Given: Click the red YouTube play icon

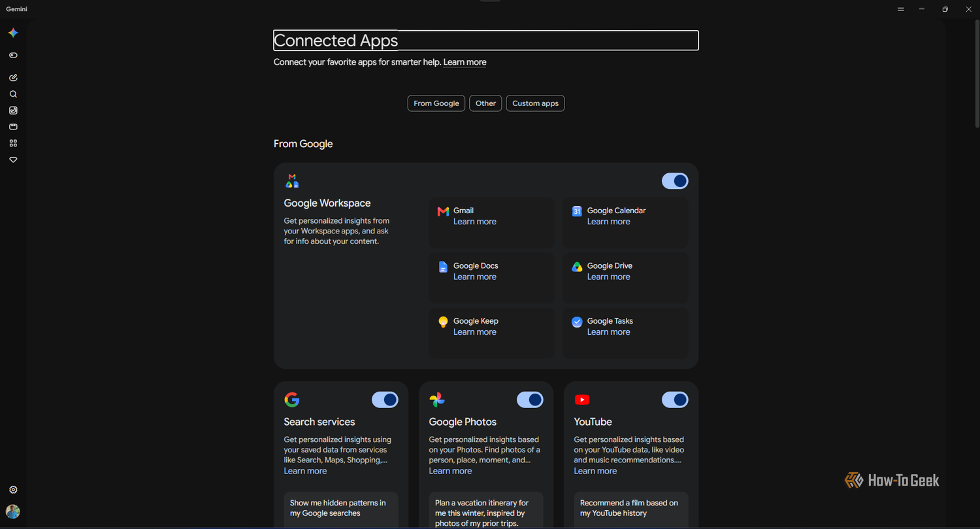Looking at the screenshot, I should click(582, 400).
